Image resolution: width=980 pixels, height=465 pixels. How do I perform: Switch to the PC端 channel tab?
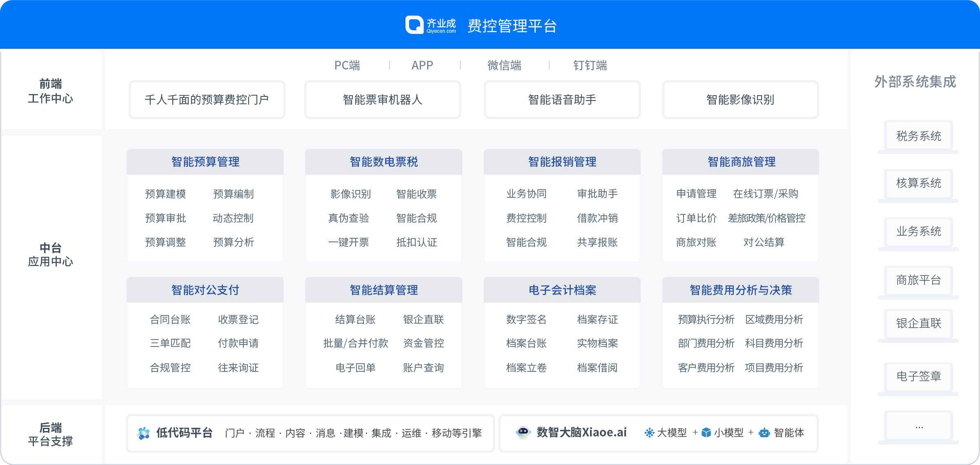pyautogui.click(x=347, y=65)
